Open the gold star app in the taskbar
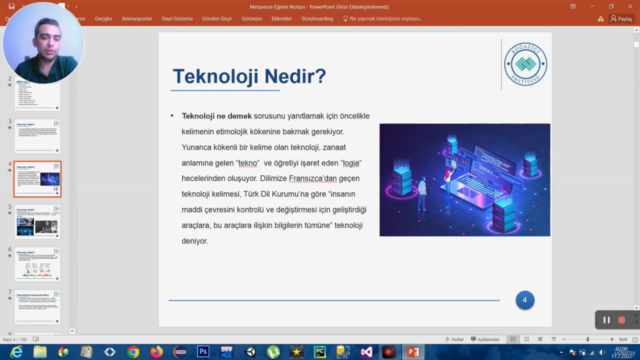 296,352
